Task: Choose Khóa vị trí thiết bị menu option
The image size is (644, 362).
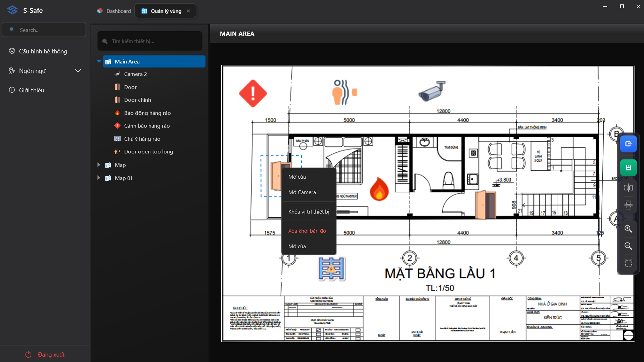Action: coord(309,212)
